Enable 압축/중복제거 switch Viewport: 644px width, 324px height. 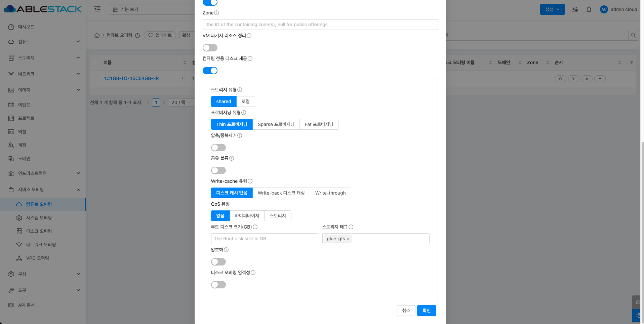point(218,148)
